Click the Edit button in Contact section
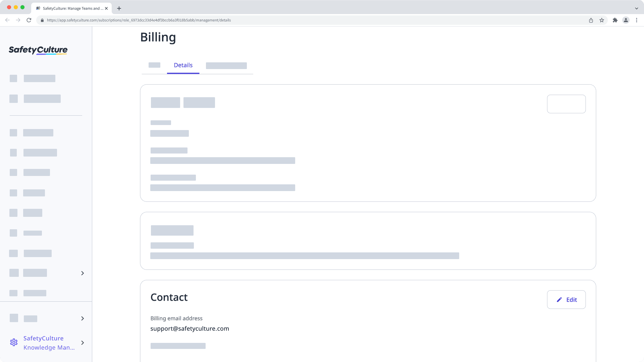This screenshot has width=644, height=362. 566,299
